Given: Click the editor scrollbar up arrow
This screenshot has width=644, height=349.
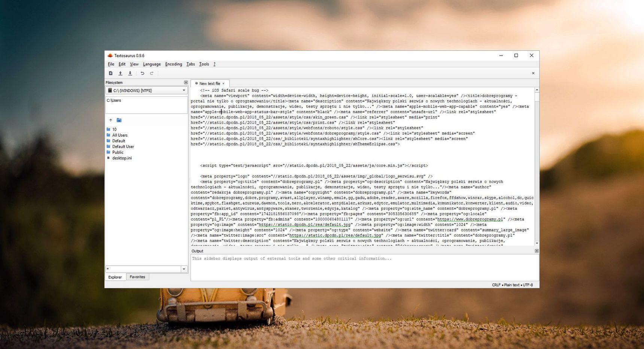Looking at the screenshot, I should (x=537, y=90).
